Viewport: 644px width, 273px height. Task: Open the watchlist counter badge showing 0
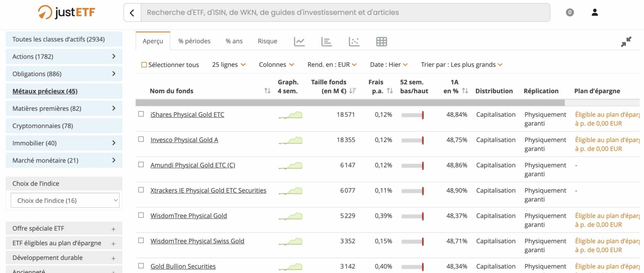[x=570, y=12]
